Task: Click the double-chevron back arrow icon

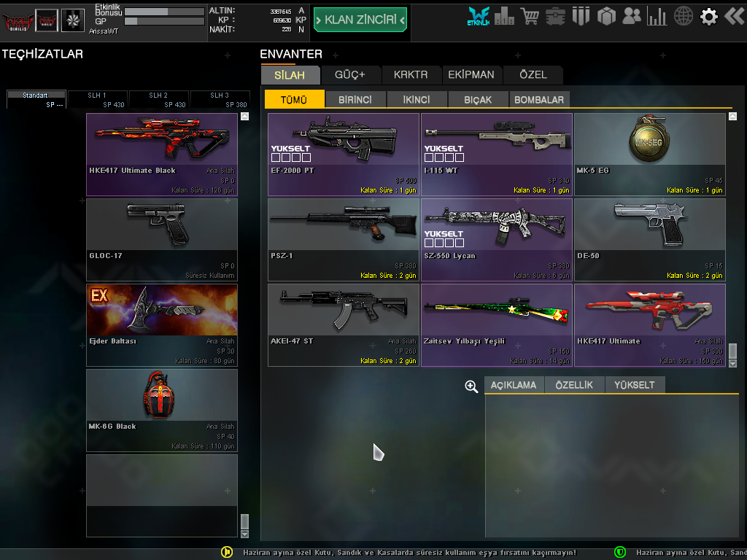Action: (735, 16)
